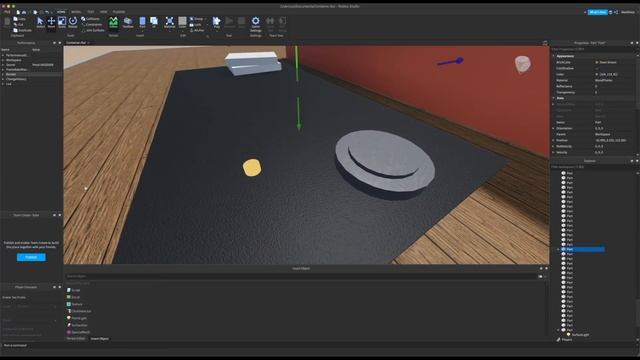Switch to the HOME ribbon tab
The image size is (640, 360).
(61, 12)
